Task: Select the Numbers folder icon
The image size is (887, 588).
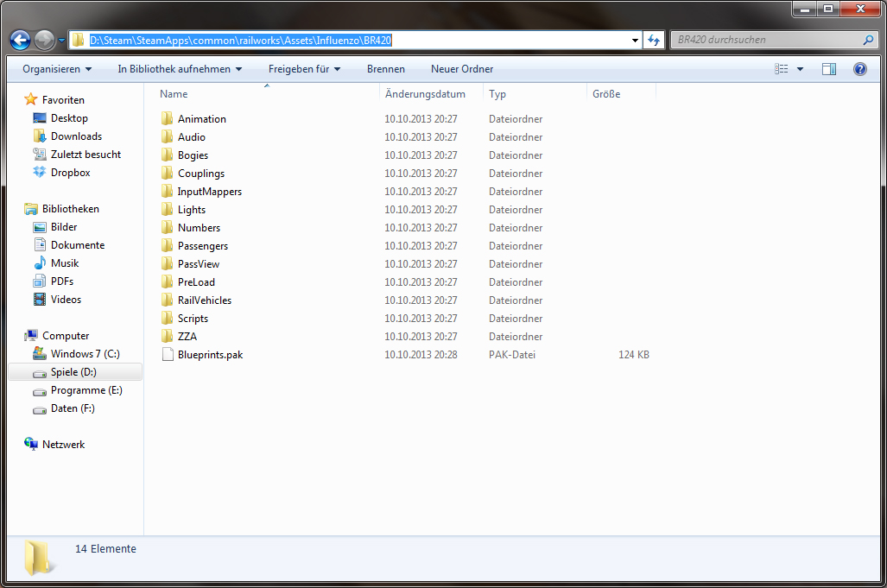Action: (167, 227)
